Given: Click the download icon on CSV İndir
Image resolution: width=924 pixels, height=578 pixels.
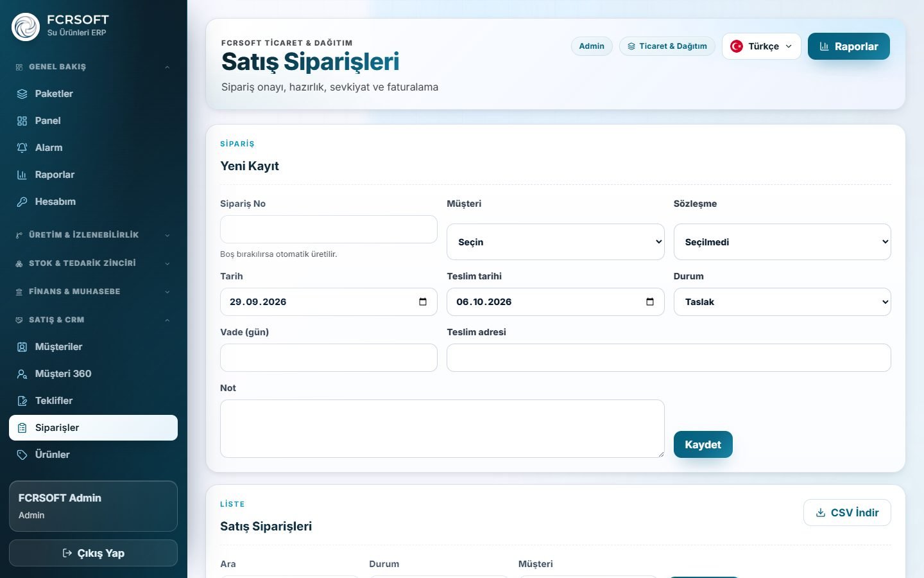Looking at the screenshot, I should [x=820, y=512].
